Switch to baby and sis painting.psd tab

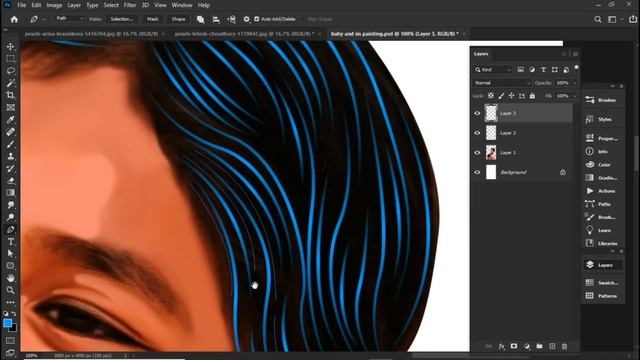pyautogui.click(x=395, y=34)
